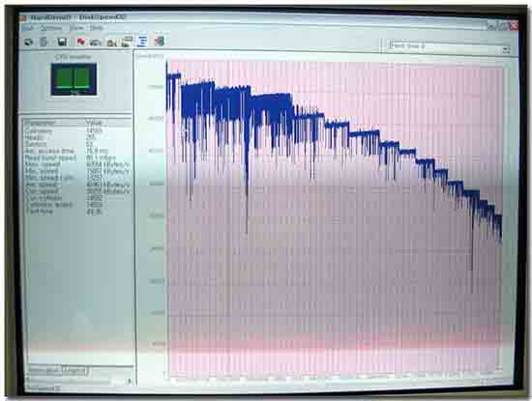This screenshot has height=401, width=532.
Task: Expand the hard disk selector dropdown arrow
Action: point(505,49)
